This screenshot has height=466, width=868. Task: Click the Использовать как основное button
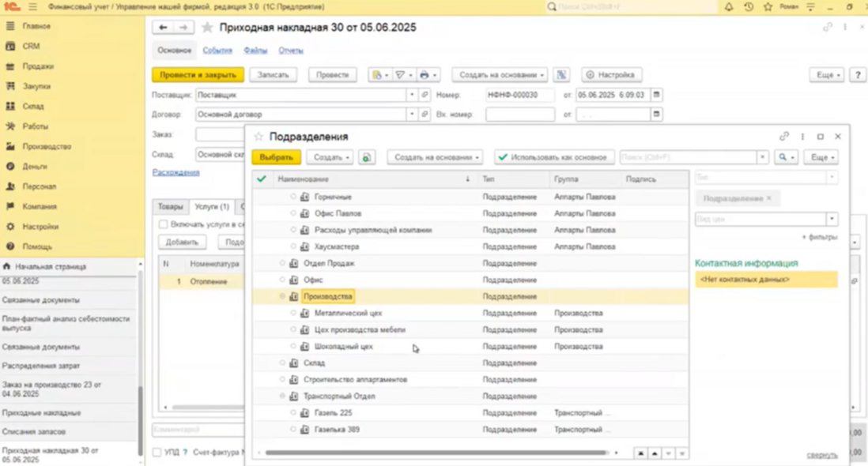[553, 157]
